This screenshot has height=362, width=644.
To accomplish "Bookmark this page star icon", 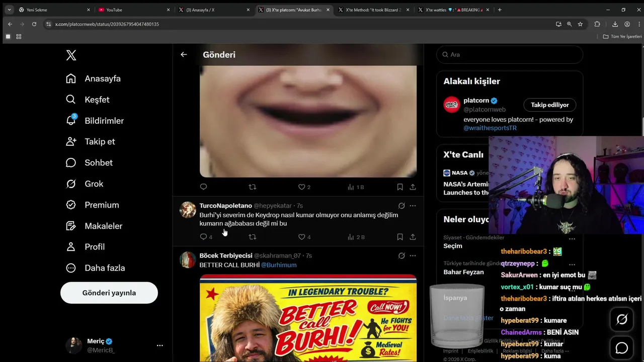I will click(x=580, y=24).
